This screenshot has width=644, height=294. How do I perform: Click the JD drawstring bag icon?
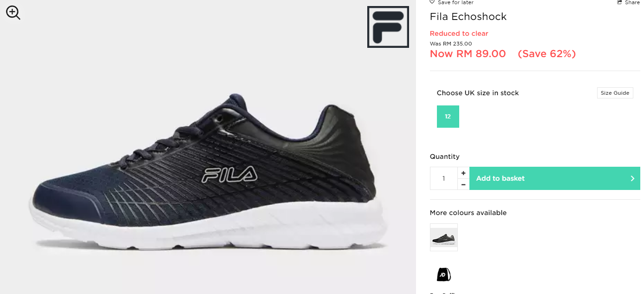point(444,274)
